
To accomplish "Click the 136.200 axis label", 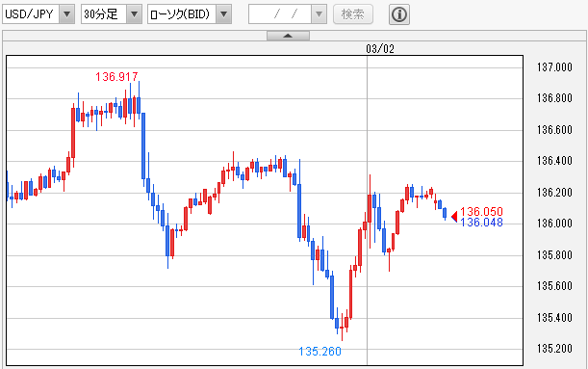I will [554, 193].
